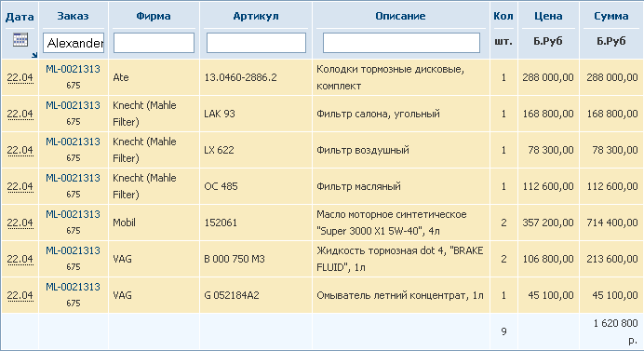Open the calendar date picker icon
The width and height of the screenshot is (644, 351).
click(20, 39)
